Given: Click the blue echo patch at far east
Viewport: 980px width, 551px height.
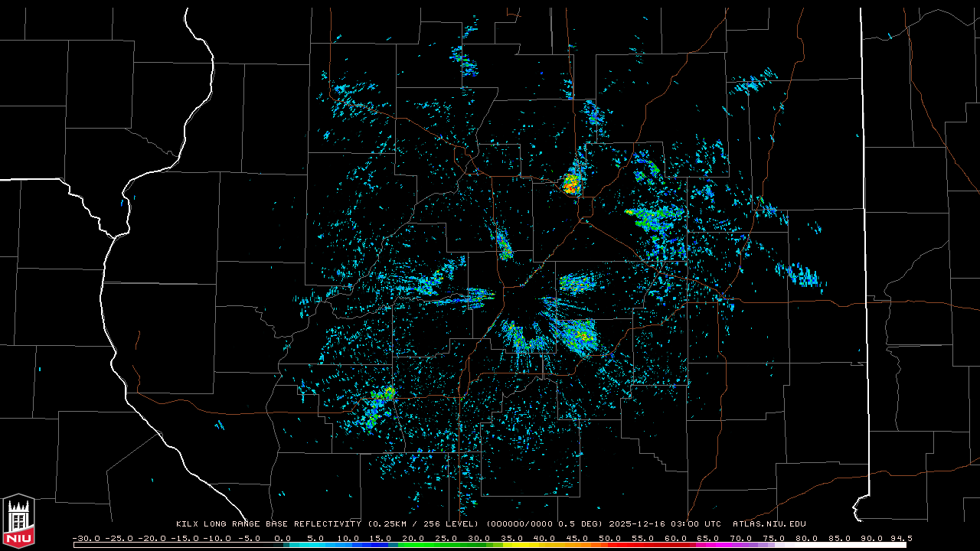Looking at the screenshot, I should coord(800,275).
